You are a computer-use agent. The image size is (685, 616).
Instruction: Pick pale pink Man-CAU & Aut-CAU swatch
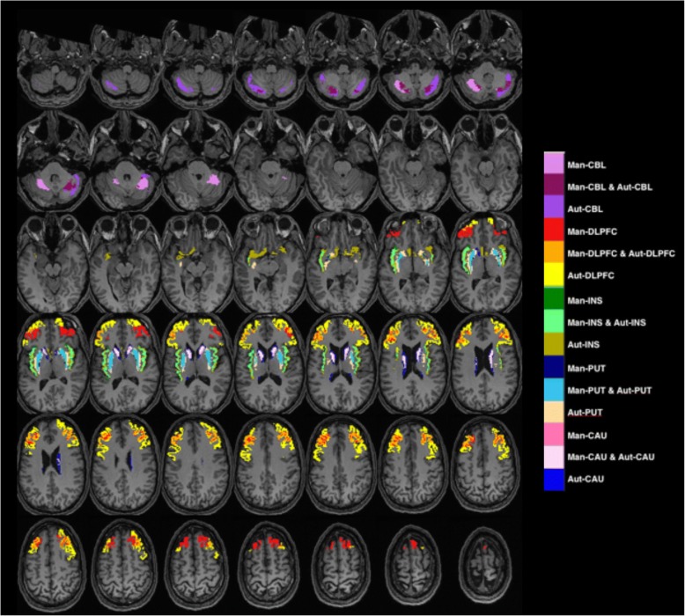(554, 457)
